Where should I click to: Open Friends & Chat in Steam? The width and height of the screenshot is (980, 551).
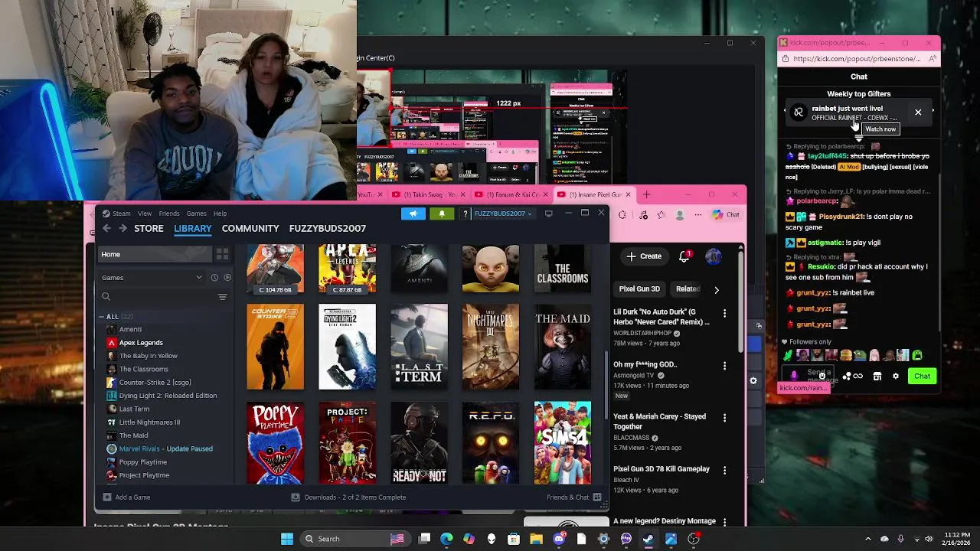tap(576, 497)
